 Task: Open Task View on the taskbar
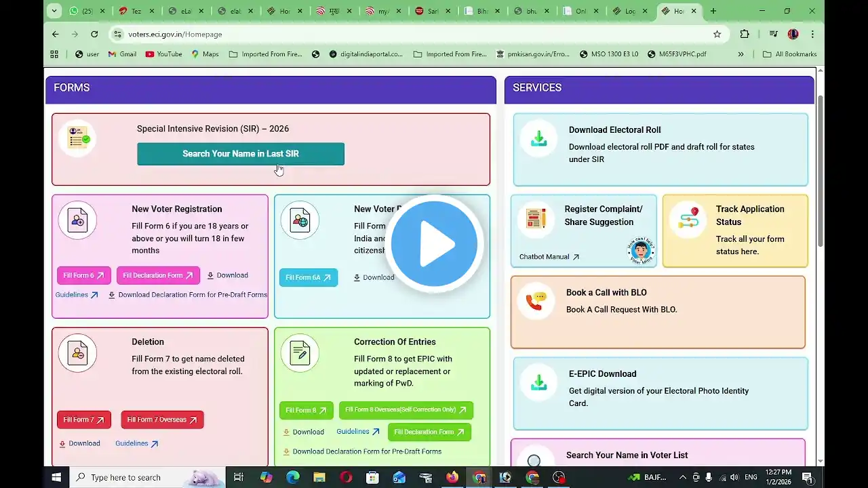pyautogui.click(x=239, y=477)
